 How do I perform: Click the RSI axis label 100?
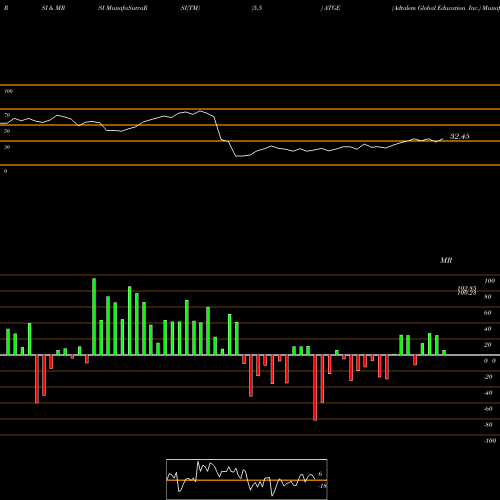[8, 91]
